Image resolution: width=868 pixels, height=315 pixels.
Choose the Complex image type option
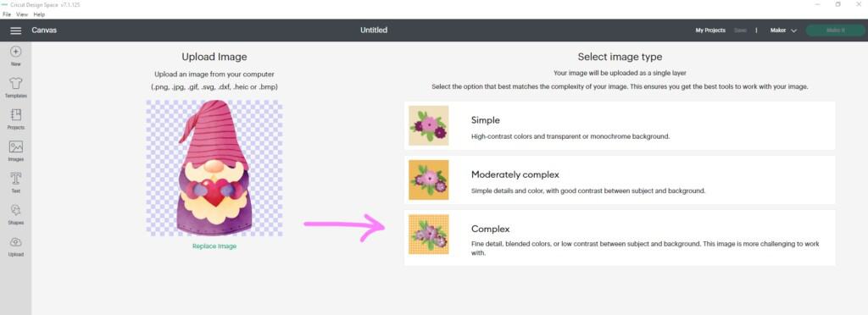[620, 238]
